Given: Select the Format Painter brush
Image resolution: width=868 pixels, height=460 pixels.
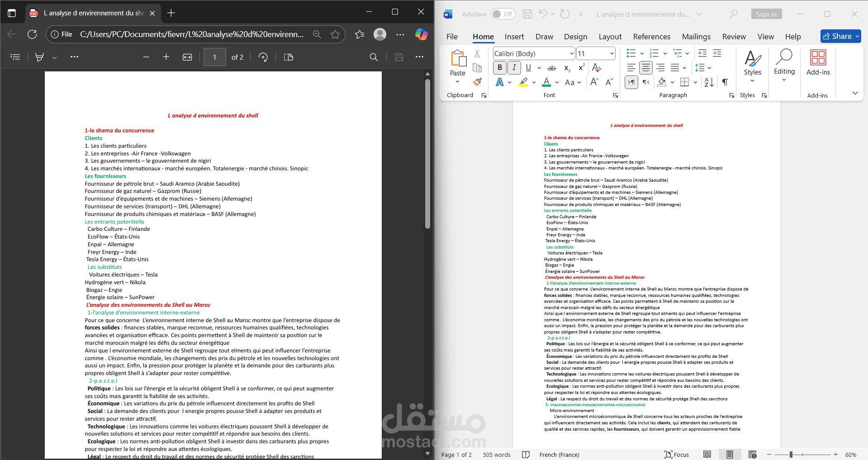Looking at the screenshot, I should pos(477,82).
